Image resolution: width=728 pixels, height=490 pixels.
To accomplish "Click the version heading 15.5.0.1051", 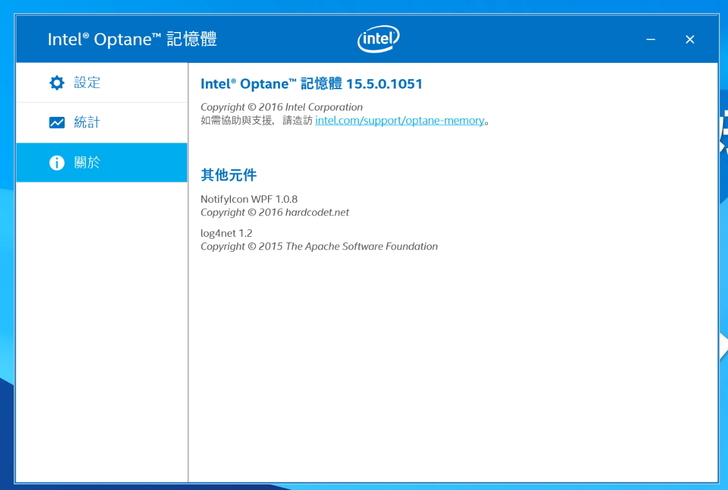I will coord(384,84).
